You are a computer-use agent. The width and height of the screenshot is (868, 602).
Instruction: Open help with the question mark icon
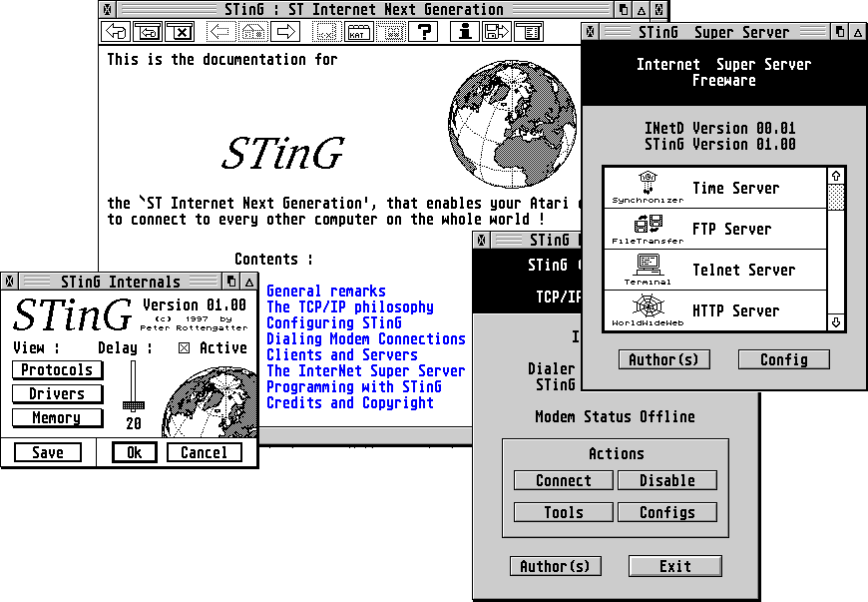423,32
